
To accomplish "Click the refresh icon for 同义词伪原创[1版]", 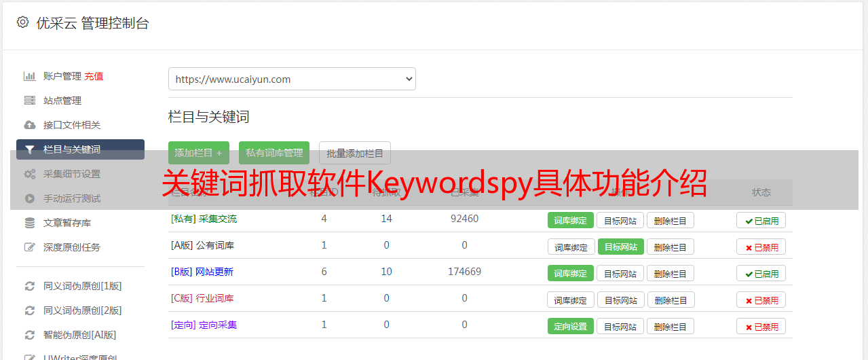I will pos(30,286).
